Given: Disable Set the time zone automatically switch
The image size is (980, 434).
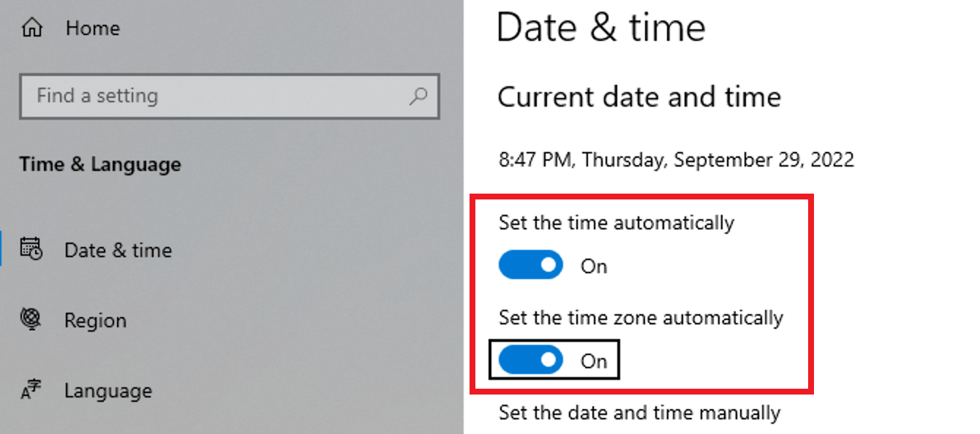Looking at the screenshot, I should coord(530,360).
